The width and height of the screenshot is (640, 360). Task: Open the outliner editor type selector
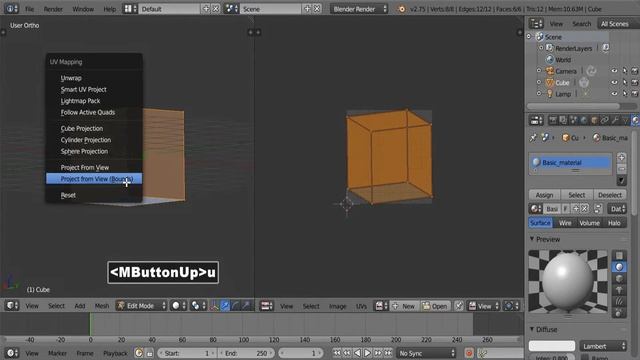click(x=536, y=24)
